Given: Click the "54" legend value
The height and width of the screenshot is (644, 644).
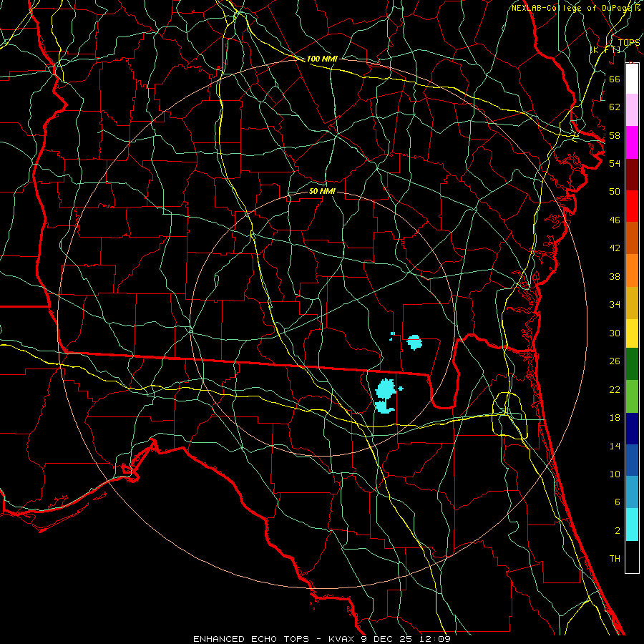Looking at the screenshot, I should click(x=615, y=163).
